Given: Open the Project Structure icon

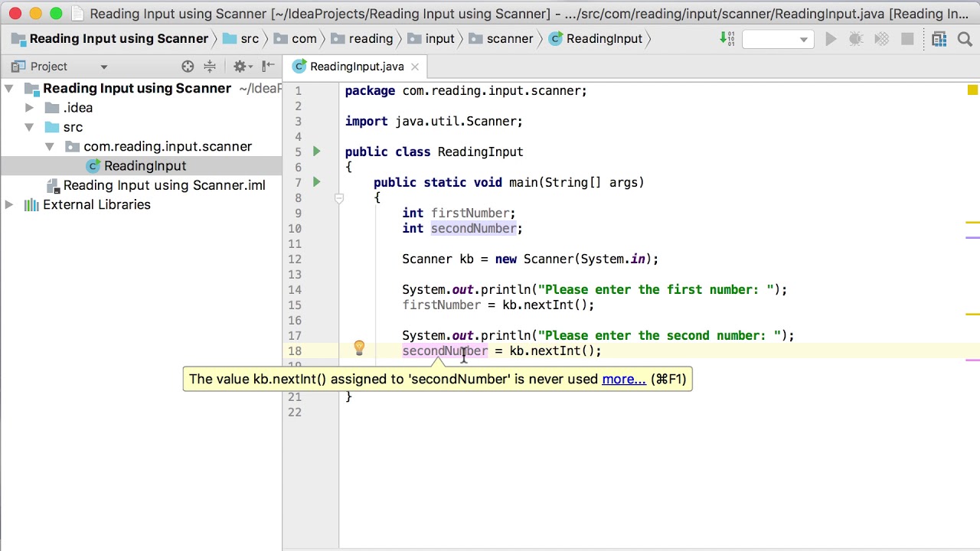Looking at the screenshot, I should pyautogui.click(x=939, y=39).
